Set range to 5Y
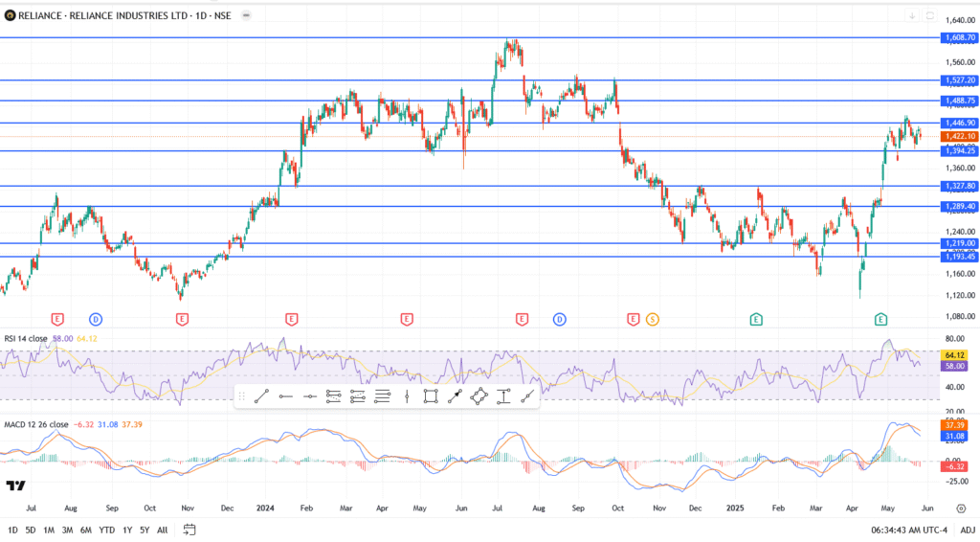Viewport: 980px width, 542px height. (x=145, y=531)
